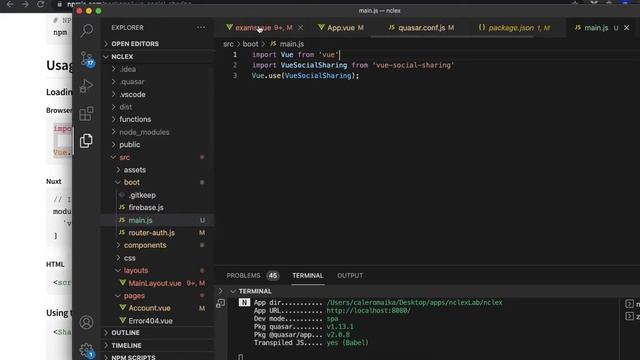Expand the OUTLINE section
640x360 pixels.
(158, 333)
